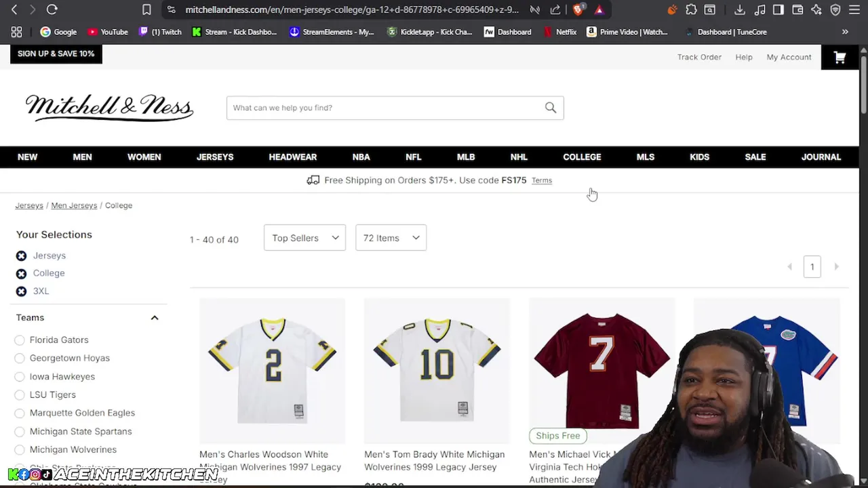This screenshot has width=868, height=488.
Task: Remove the College selection filter
Action: (x=21, y=273)
